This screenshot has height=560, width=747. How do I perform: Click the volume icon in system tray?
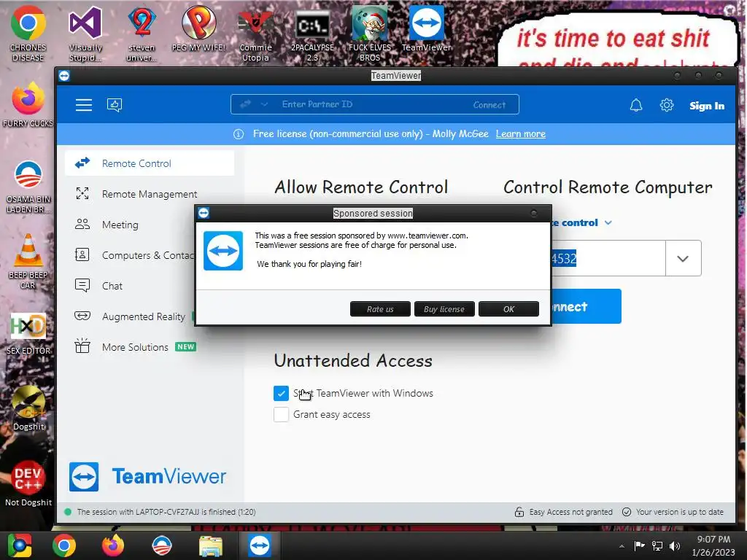pos(675,545)
